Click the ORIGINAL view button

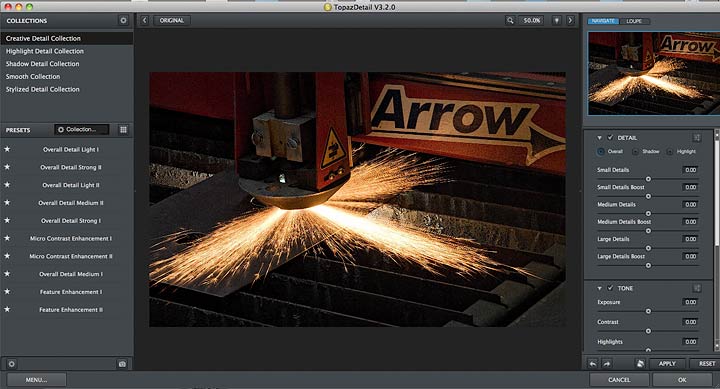tap(171, 21)
